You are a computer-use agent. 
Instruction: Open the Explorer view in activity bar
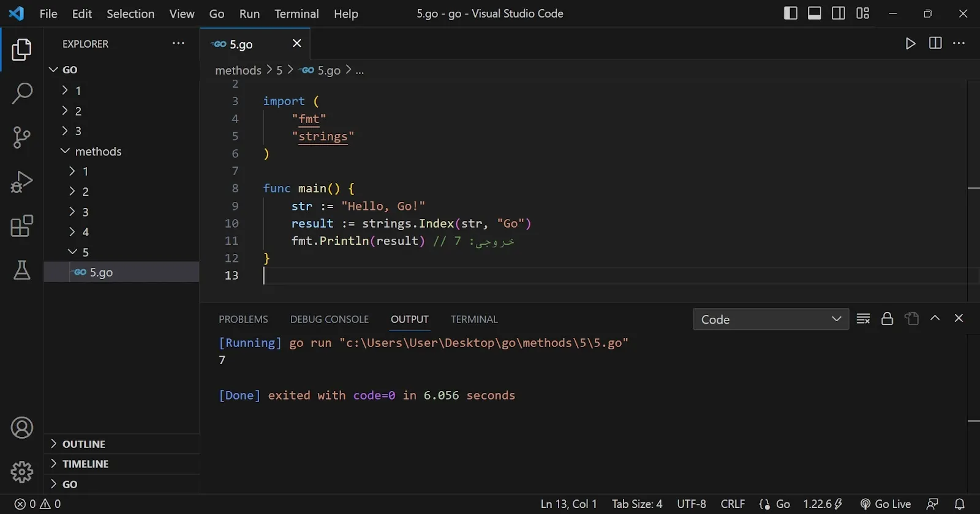pyautogui.click(x=21, y=50)
